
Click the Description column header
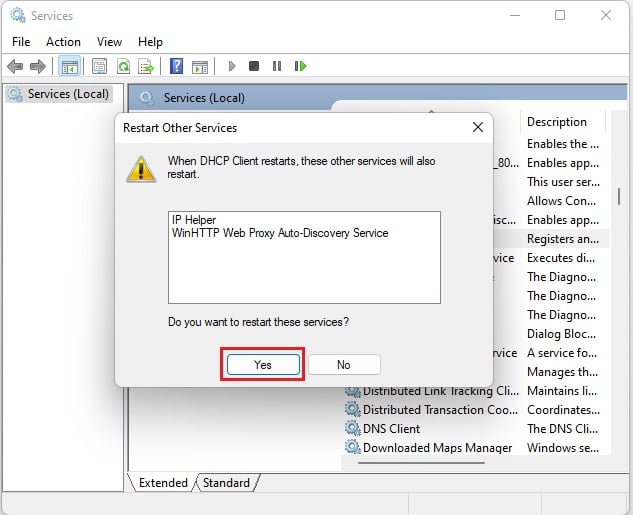562,122
